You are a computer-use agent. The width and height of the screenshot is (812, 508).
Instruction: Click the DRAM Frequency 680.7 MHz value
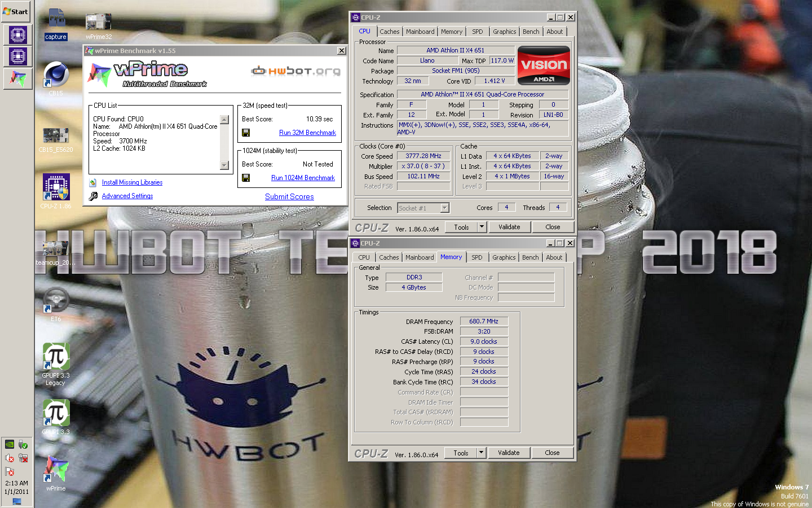[484, 321]
